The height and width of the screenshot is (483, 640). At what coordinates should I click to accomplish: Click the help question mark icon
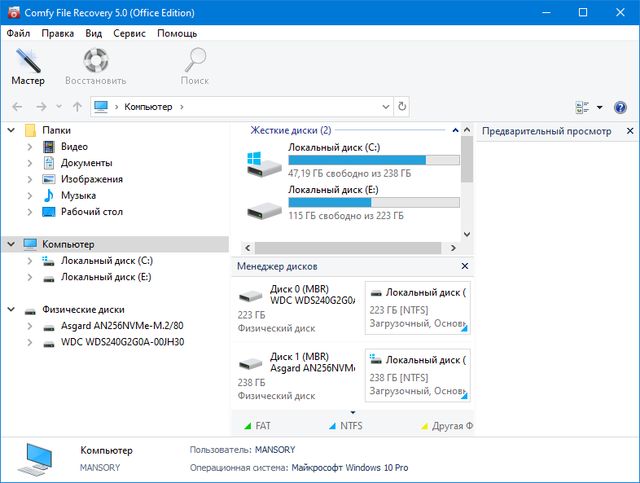(x=620, y=107)
